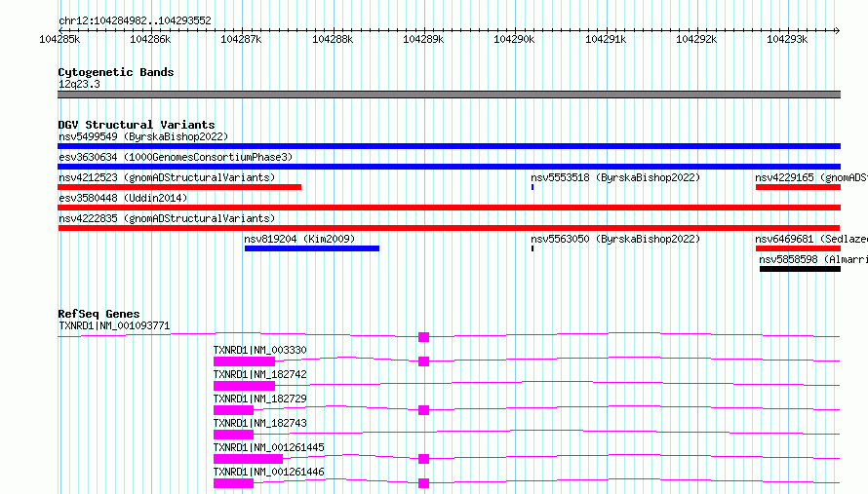Image resolution: width=868 pixels, height=494 pixels.
Task: Select variant label esv3580448 (Uddin2014)
Action: pos(123,198)
